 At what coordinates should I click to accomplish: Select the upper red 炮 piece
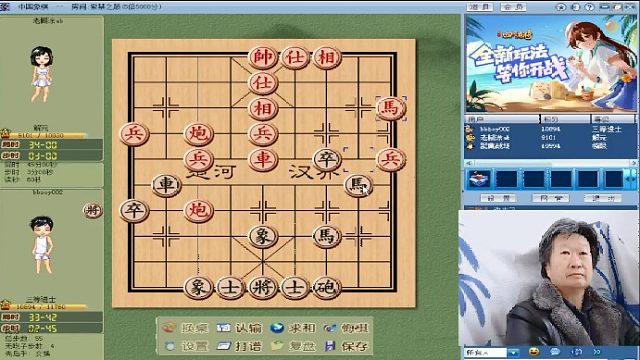198,134
